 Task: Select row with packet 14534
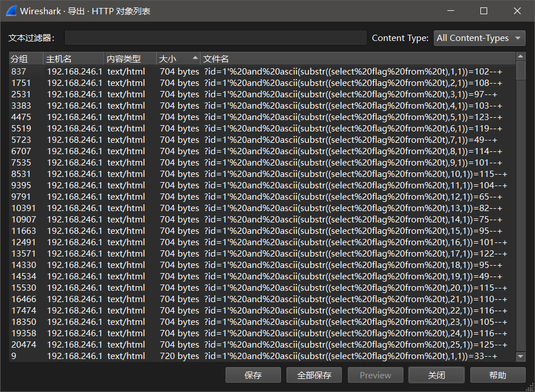coord(262,277)
